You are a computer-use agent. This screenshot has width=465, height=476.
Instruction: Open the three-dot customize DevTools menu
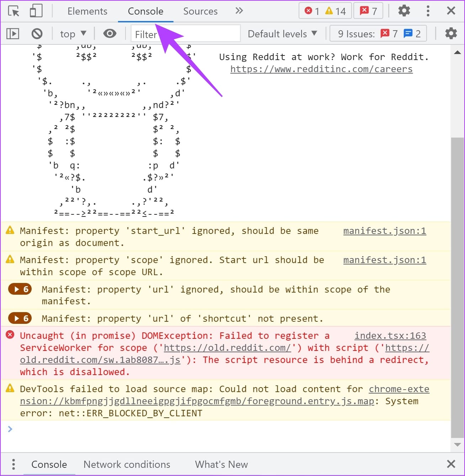[x=428, y=11]
